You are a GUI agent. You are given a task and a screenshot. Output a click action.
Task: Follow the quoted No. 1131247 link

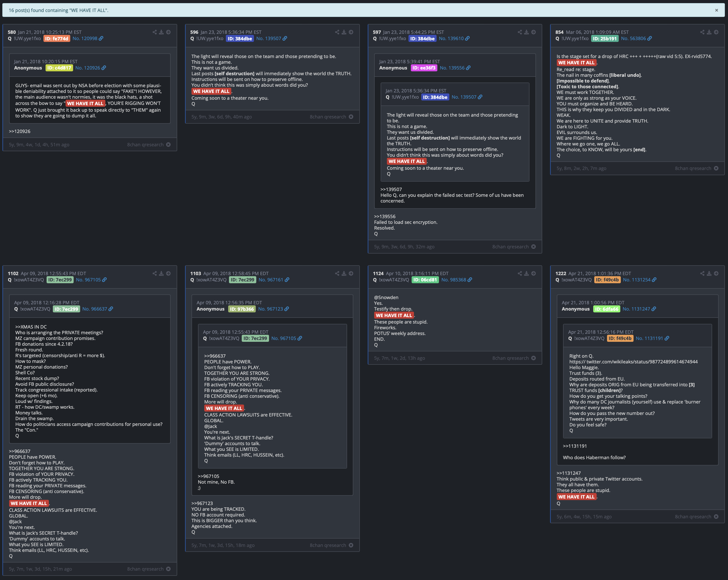click(639, 309)
